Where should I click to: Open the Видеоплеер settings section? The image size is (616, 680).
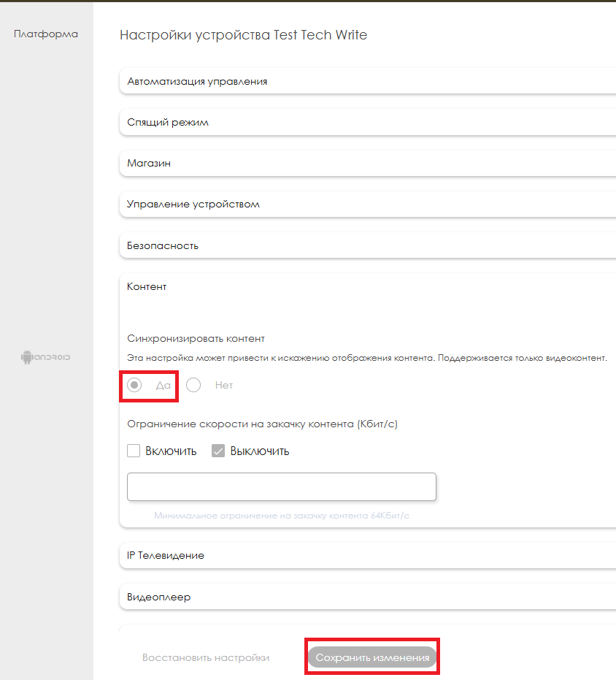click(x=159, y=597)
